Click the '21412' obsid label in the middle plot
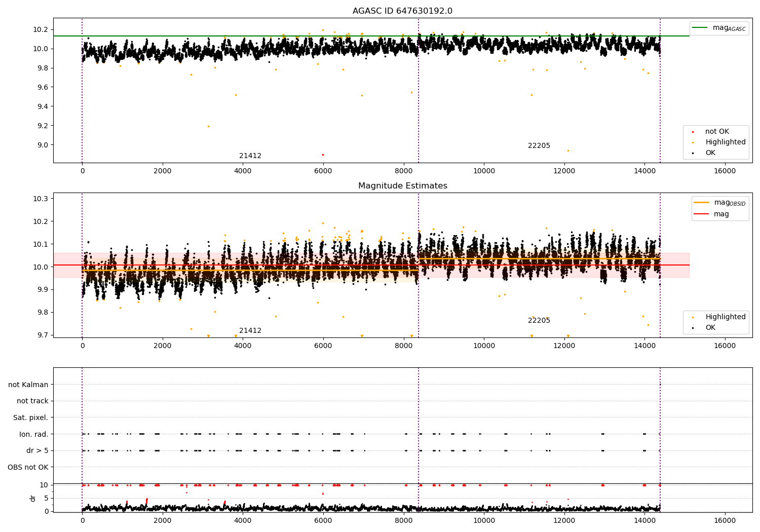This screenshot has height=532, width=760. [250, 331]
